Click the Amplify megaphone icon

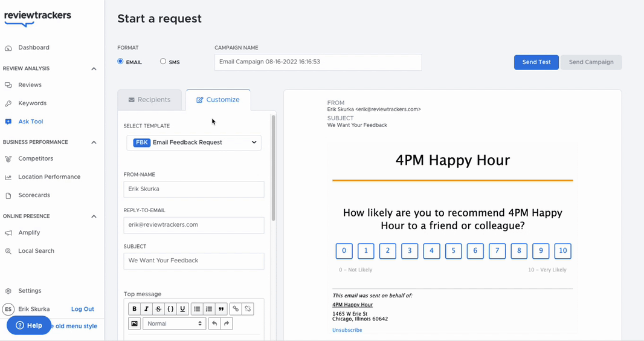click(x=8, y=233)
